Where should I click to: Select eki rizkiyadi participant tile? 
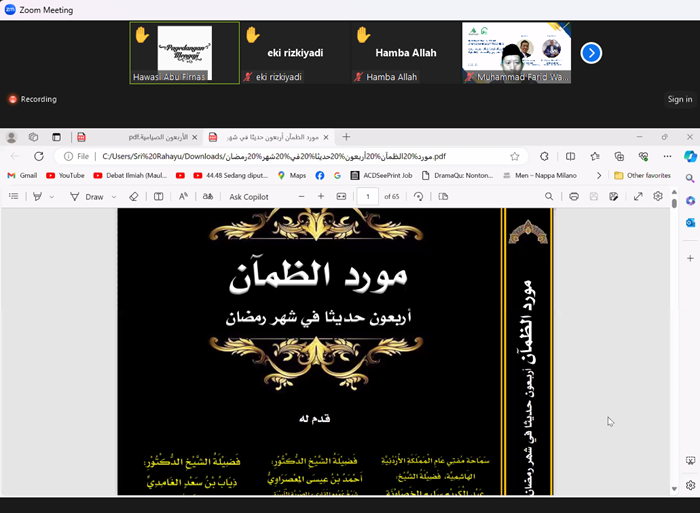click(295, 53)
